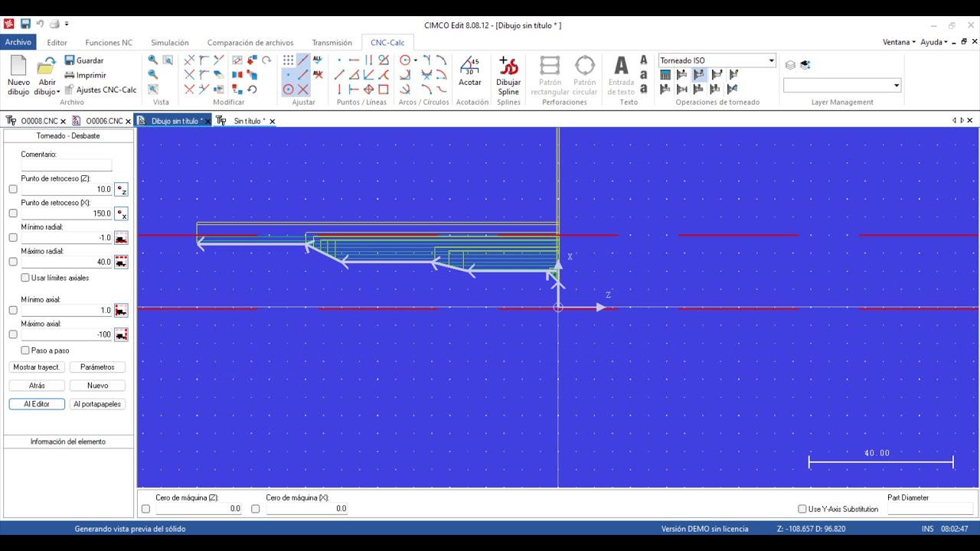Screen dimensions: 980x551
Task: Click the snap-to-all icon in Ajustar
Action: tap(318, 60)
